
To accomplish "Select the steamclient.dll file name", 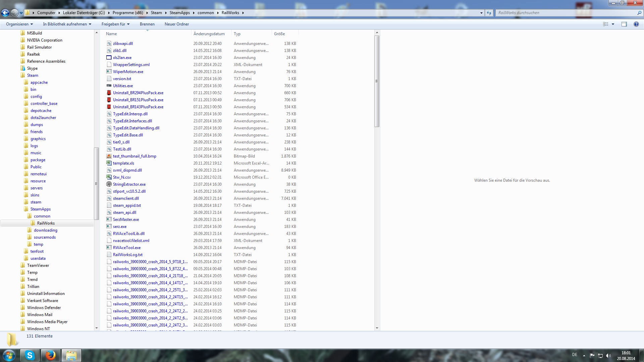I will (x=126, y=198).
